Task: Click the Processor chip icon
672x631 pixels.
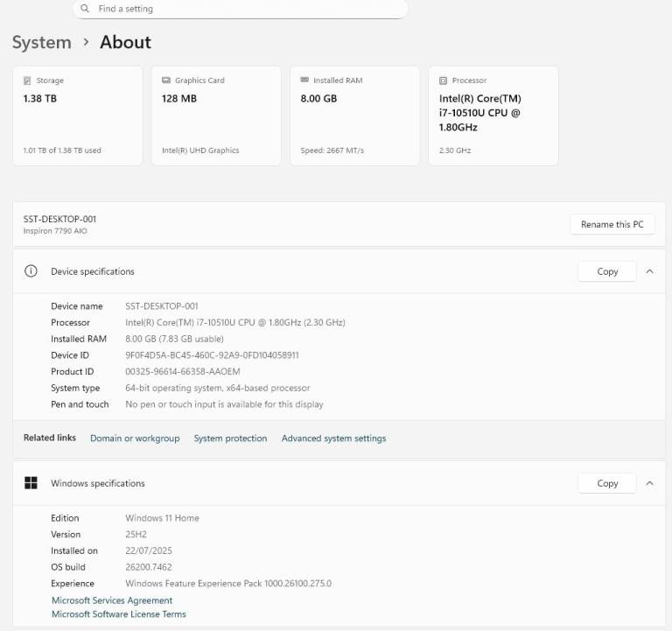Action: pyautogui.click(x=443, y=81)
